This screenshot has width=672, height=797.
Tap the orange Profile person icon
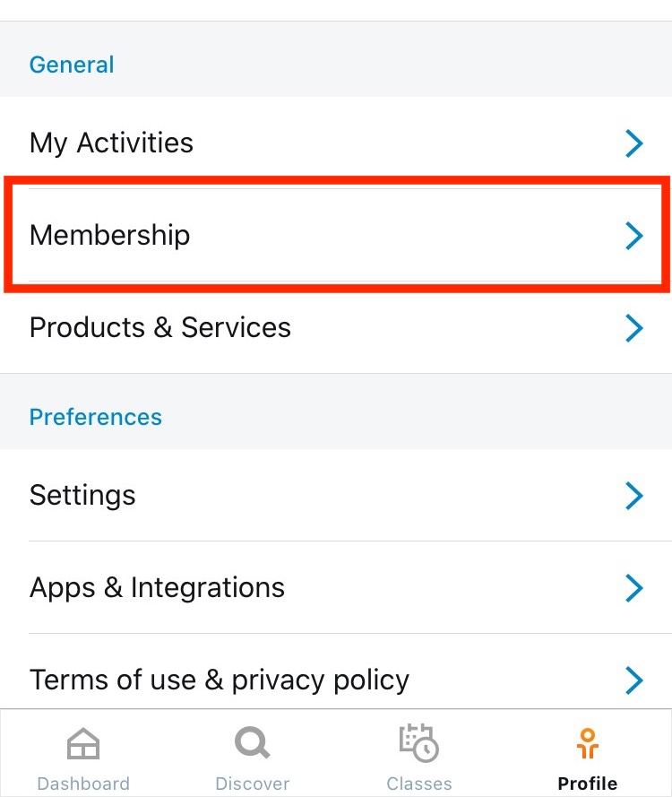[x=588, y=744]
